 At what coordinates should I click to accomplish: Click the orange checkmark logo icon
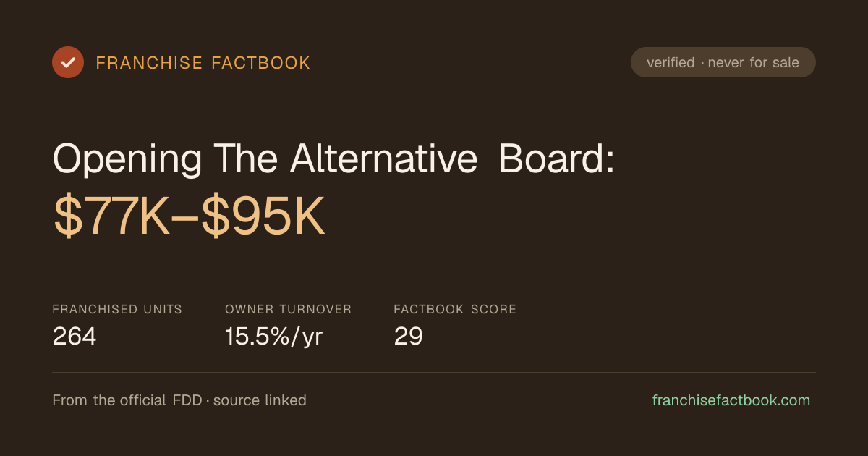click(68, 62)
